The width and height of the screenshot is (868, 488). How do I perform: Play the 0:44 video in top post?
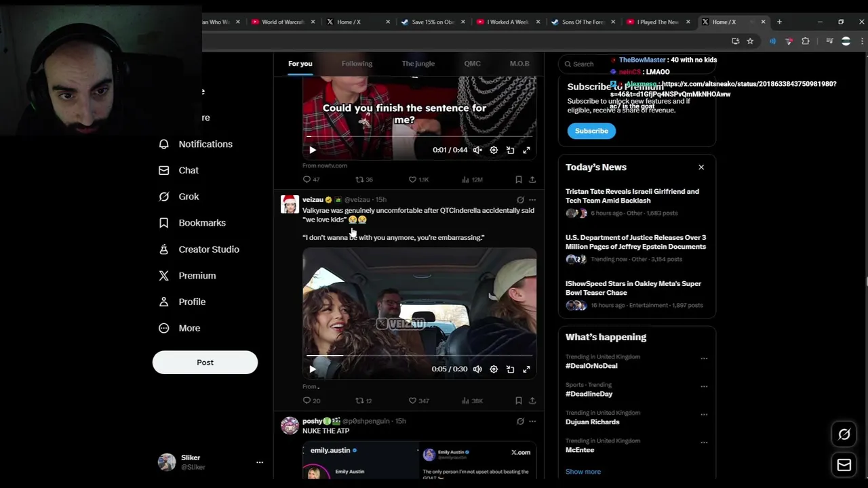312,150
